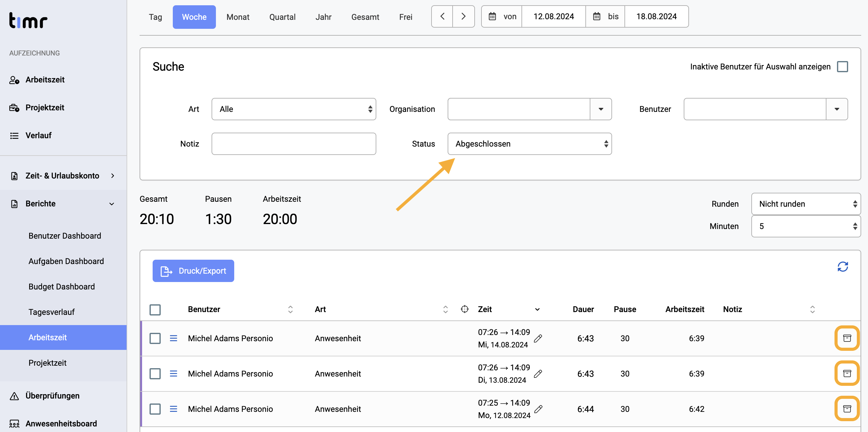Switch to the Quartal period tab
The width and height of the screenshot is (868, 432).
(x=282, y=17)
